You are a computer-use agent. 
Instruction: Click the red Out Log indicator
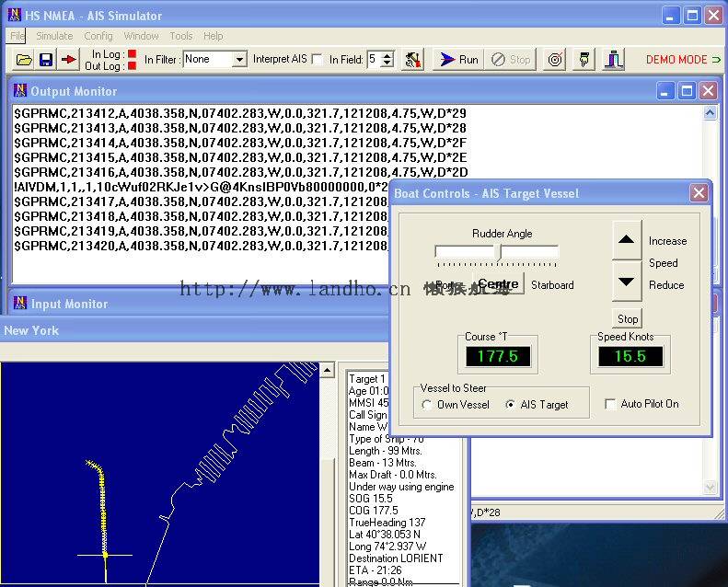click(x=132, y=66)
